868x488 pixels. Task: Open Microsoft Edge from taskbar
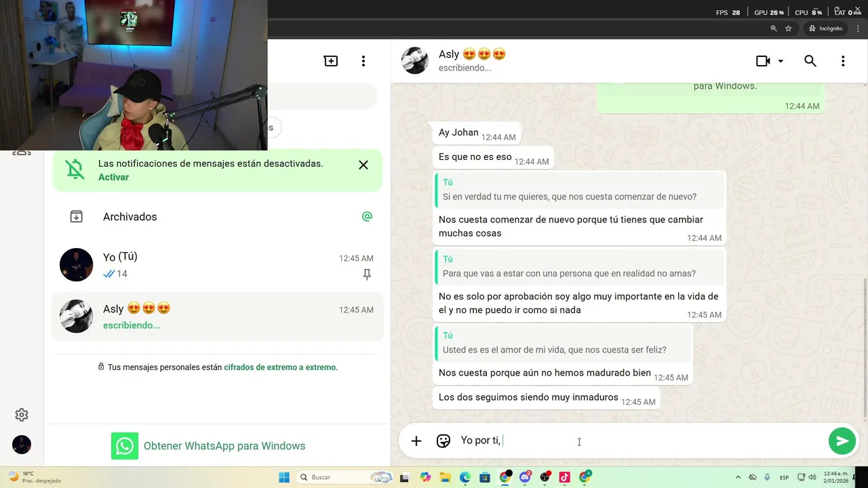(465, 477)
